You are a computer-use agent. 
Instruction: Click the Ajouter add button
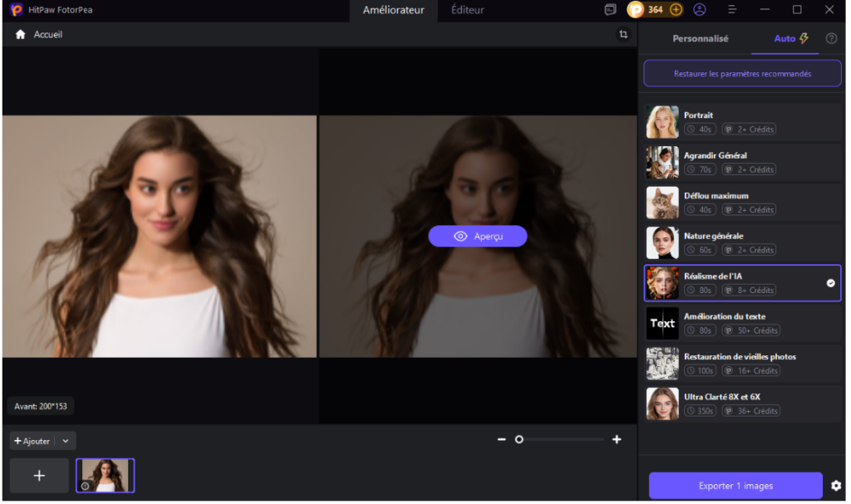click(x=32, y=443)
